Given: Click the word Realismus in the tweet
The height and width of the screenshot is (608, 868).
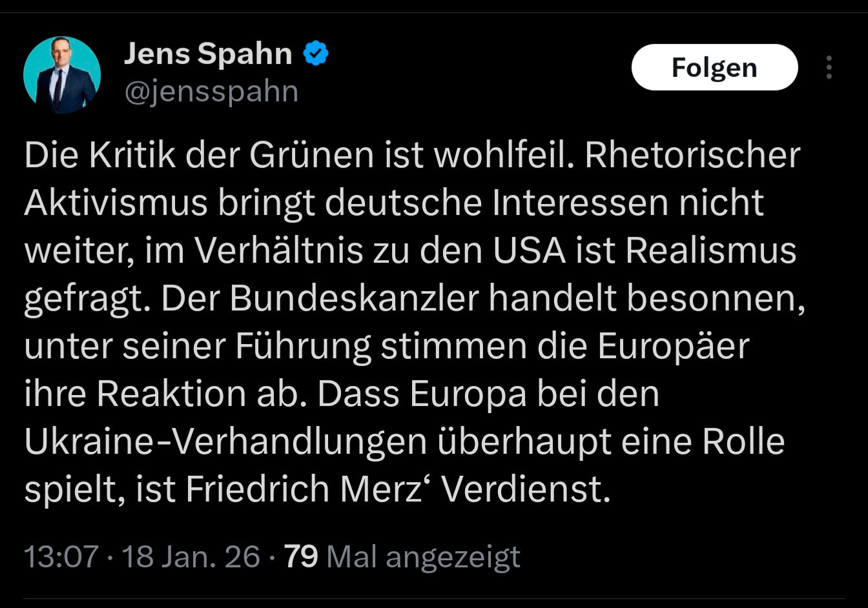Looking at the screenshot, I should (711, 251).
